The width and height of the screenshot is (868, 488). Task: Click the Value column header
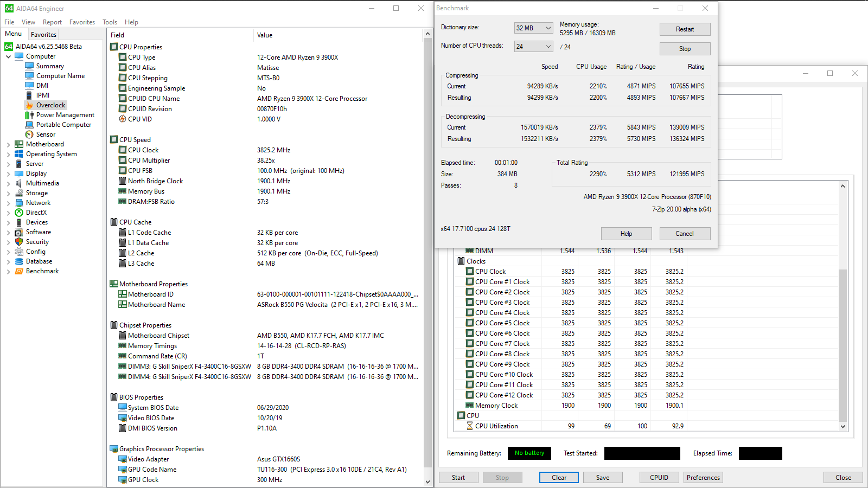(x=338, y=35)
